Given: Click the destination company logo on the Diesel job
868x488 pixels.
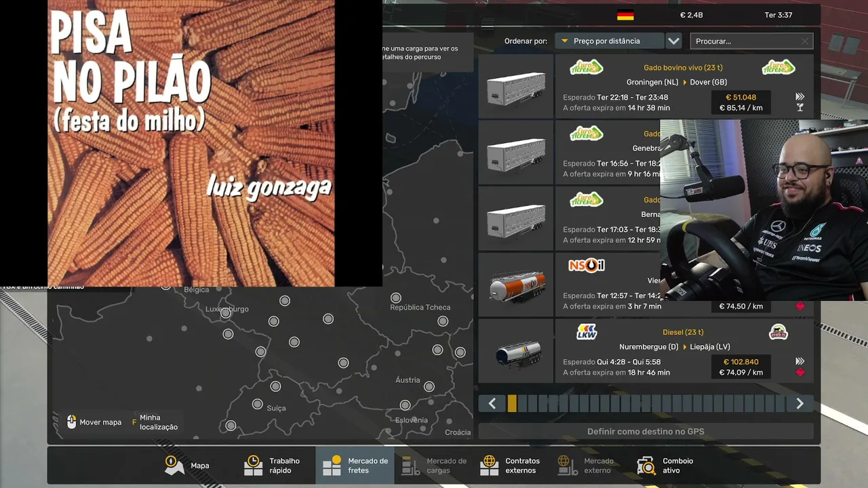Looking at the screenshot, I should point(778,332).
